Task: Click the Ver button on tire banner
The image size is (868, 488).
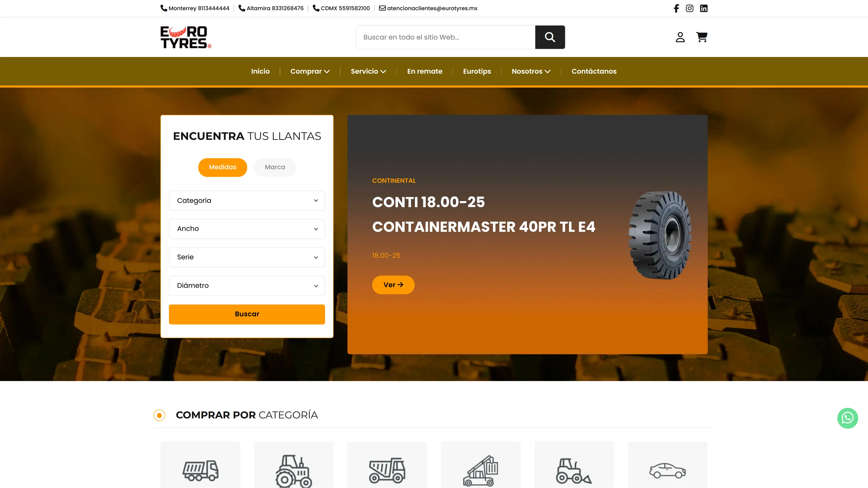Action: click(393, 285)
